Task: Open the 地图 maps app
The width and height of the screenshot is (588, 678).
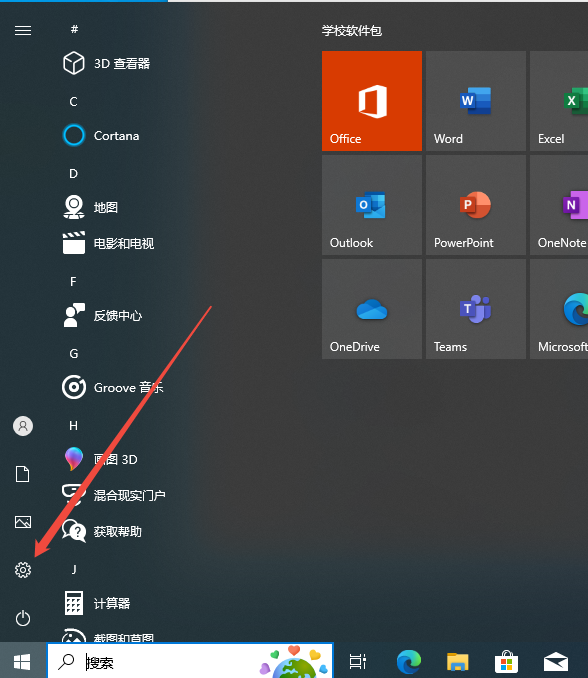Action: coord(90,208)
